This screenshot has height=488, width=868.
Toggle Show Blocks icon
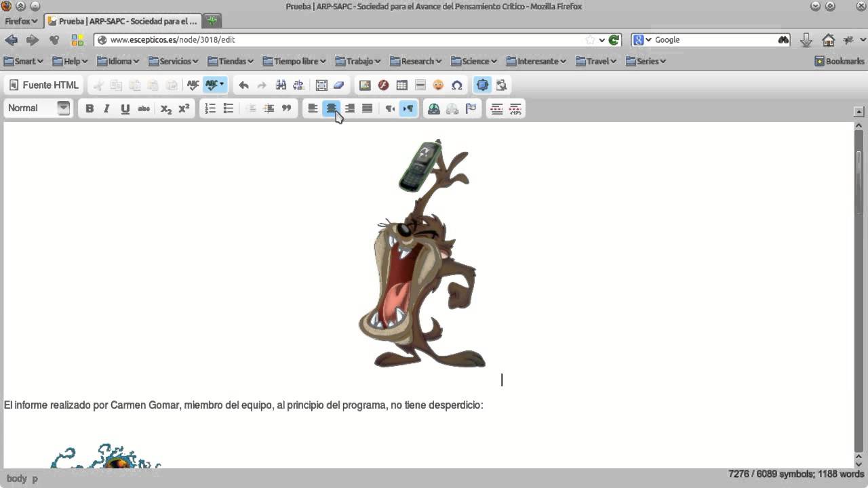[x=501, y=85]
